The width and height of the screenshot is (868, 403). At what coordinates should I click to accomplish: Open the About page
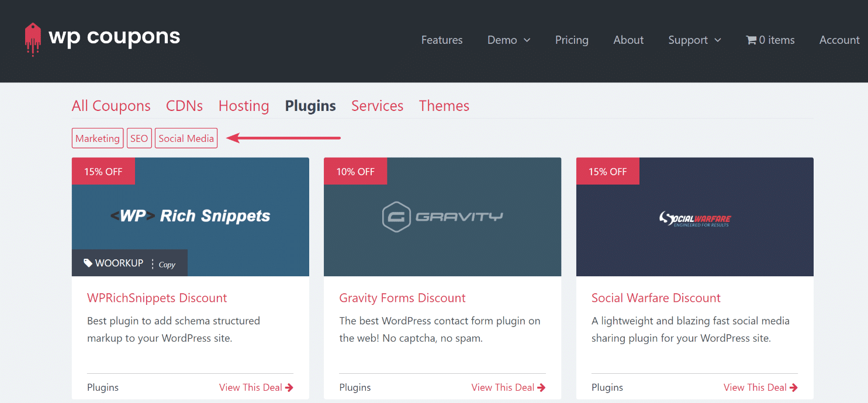(x=628, y=40)
